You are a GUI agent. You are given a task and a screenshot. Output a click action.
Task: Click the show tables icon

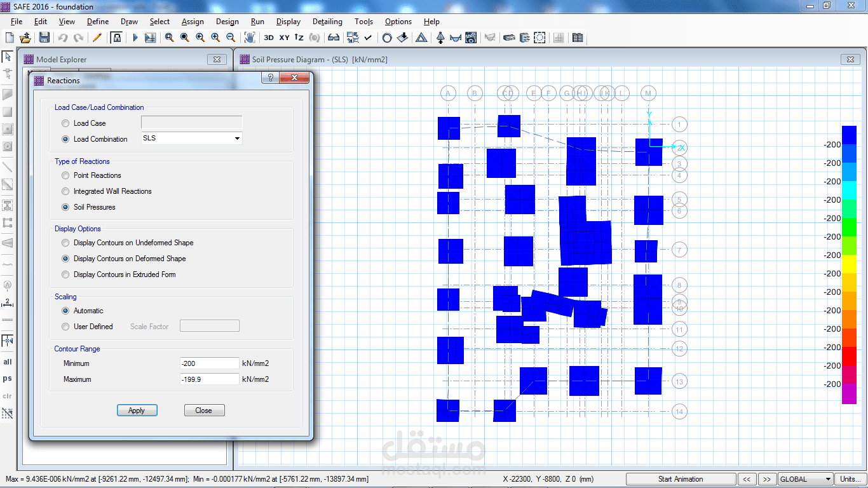pyautogui.click(x=578, y=37)
